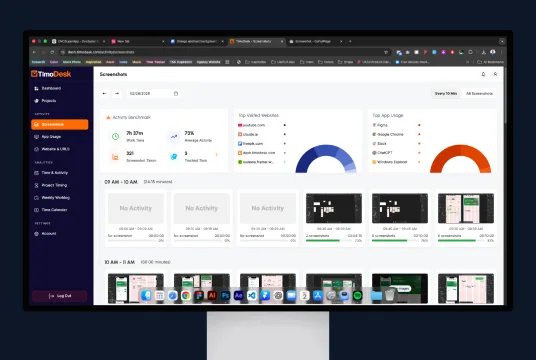Open Google Chrome from the dock
This screenshot has height=360, width=536.
[x=186, y=295]
